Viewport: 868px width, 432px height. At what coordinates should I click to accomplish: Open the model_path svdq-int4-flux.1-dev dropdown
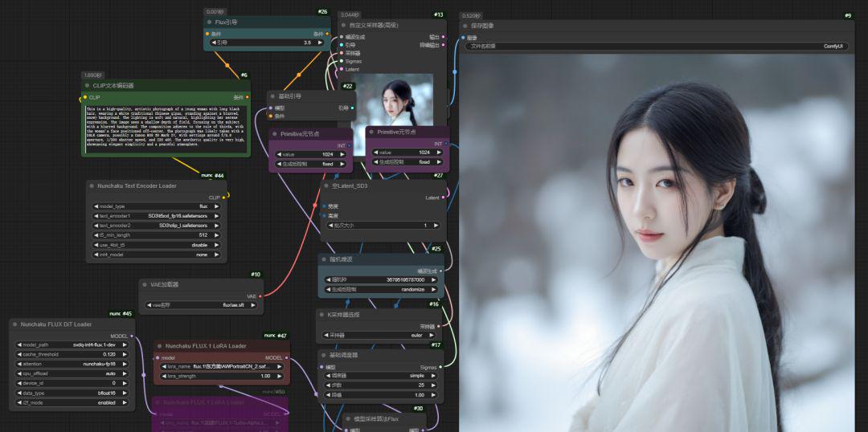tap(72, 344)
